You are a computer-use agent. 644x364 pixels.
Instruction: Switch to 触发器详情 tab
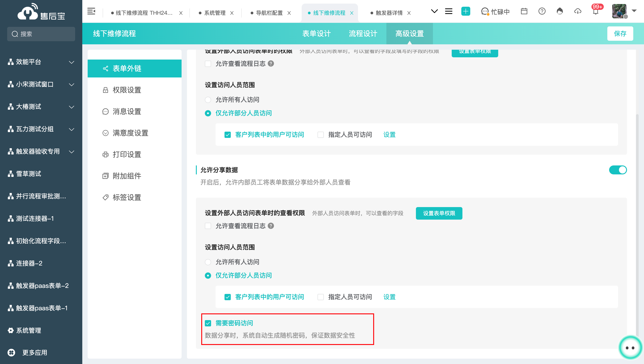(x=389, y=13)
